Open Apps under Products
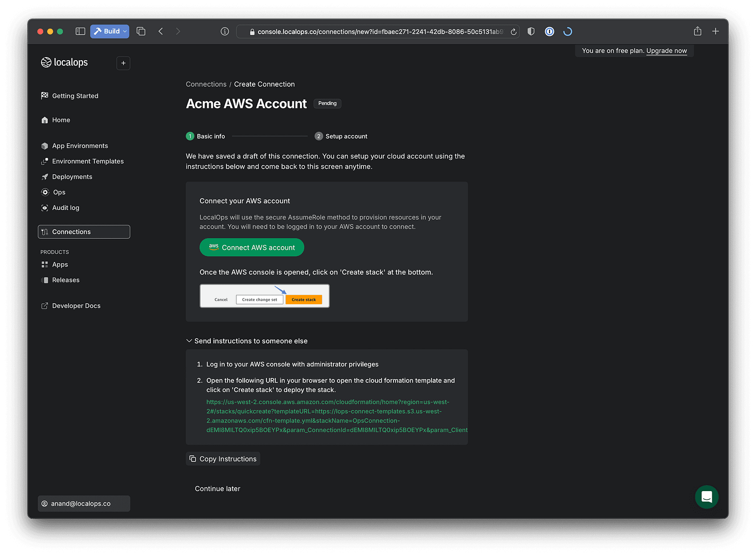The image size is (756, 555). pos(60,265)
